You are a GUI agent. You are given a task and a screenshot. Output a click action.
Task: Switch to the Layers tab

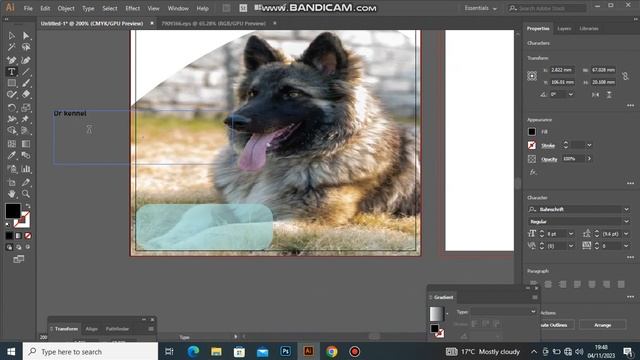pos(564,29)
